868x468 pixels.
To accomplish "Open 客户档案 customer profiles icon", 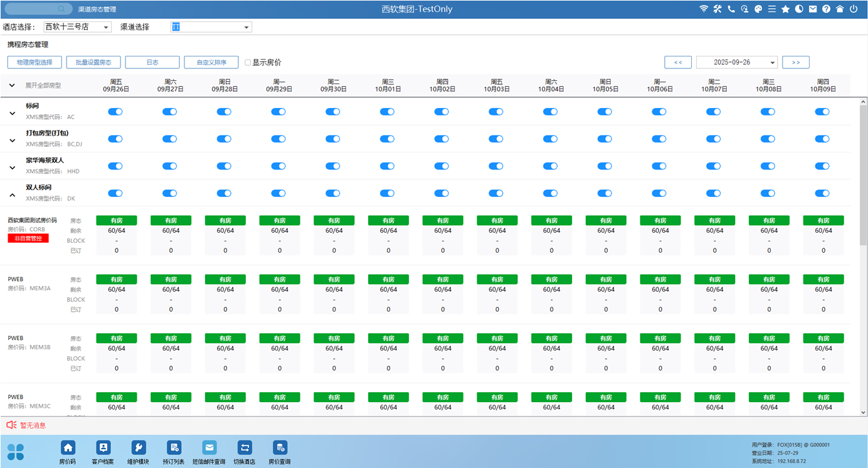I will tap(103, 448).
